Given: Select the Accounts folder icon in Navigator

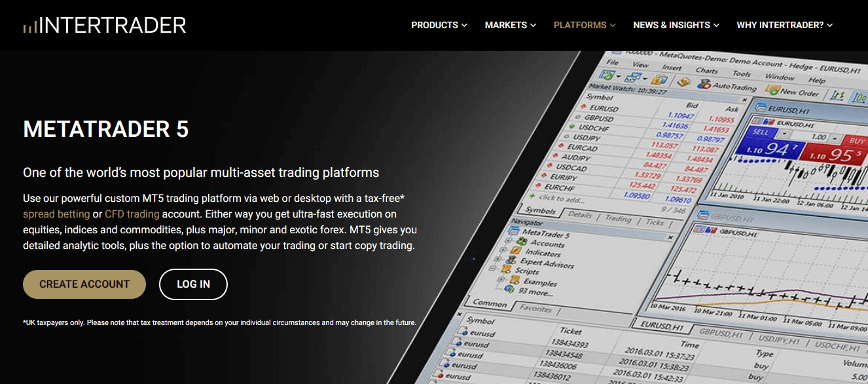Looking at the screenshot, I should [521, 242].
